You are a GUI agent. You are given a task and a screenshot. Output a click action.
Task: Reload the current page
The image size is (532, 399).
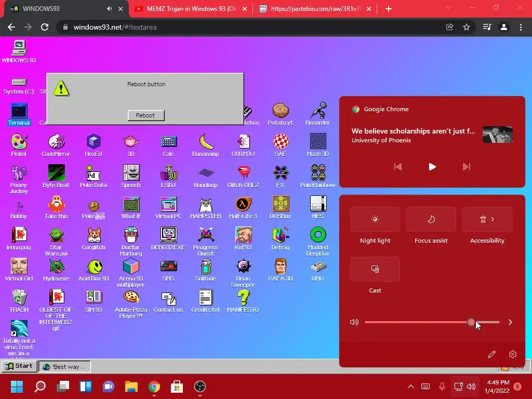[45, 27]
